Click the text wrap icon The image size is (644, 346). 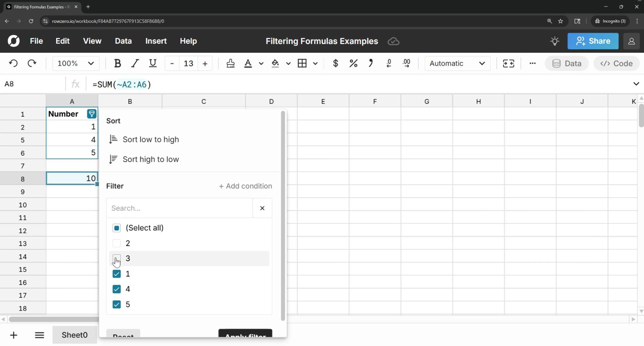509,63
